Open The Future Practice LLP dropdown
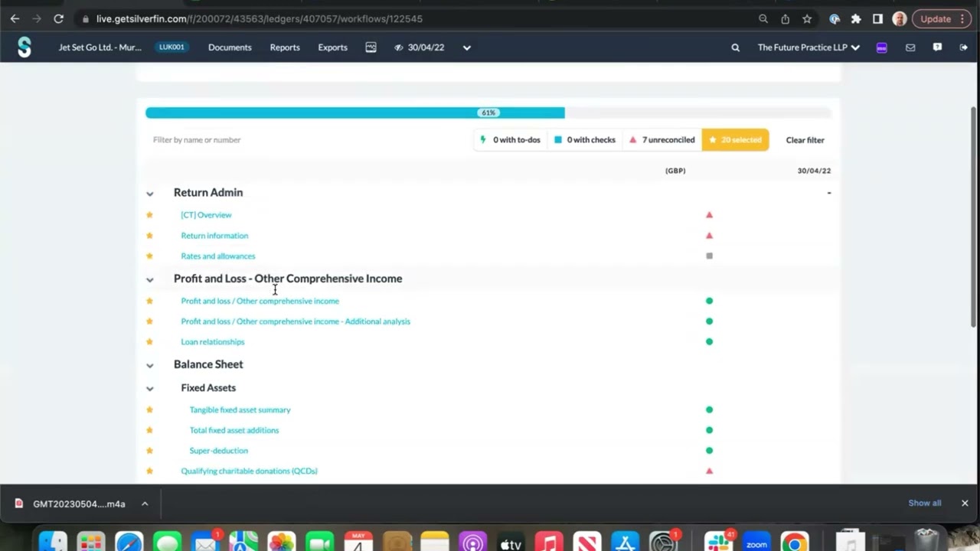The width and height of the screenshot is (980, 551). tap(808, 47)
